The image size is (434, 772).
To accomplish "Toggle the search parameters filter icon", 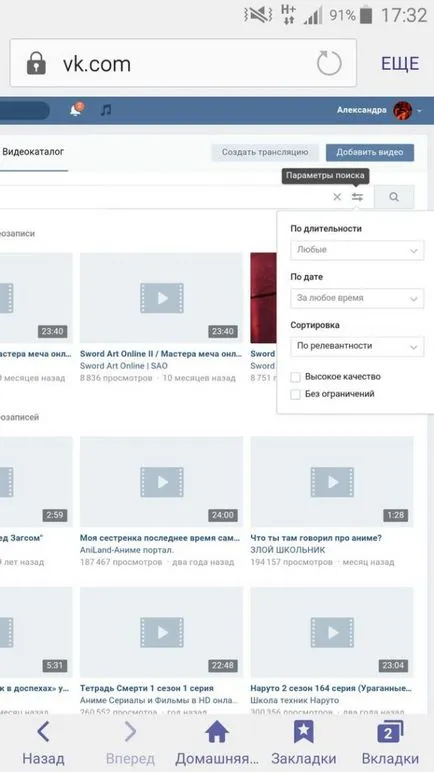I will point(357,197).
